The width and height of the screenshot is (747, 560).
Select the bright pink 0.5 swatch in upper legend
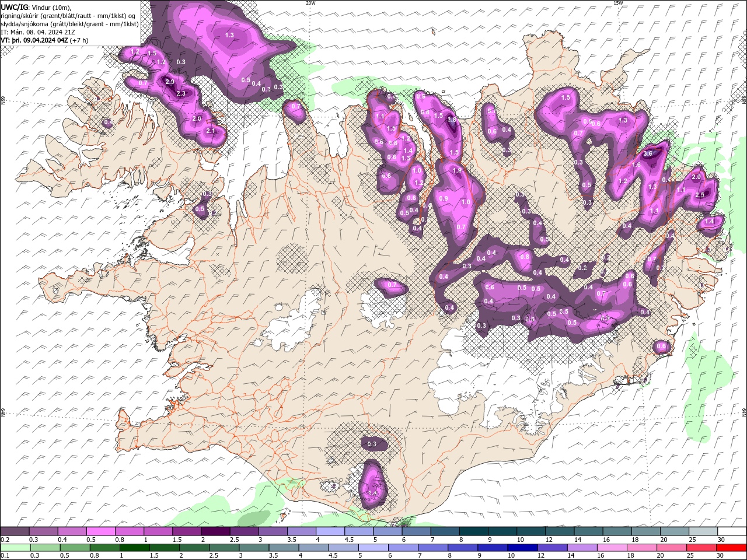(100, 531)
